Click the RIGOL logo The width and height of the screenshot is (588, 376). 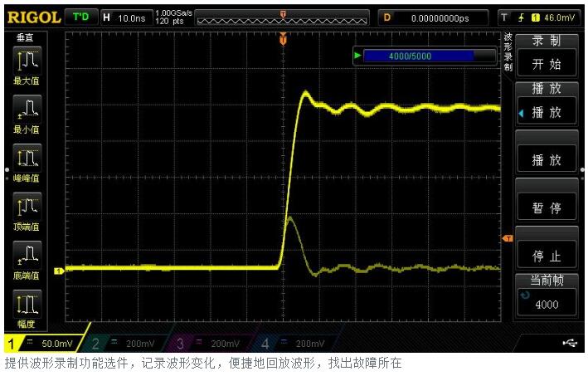pos(33,17)
